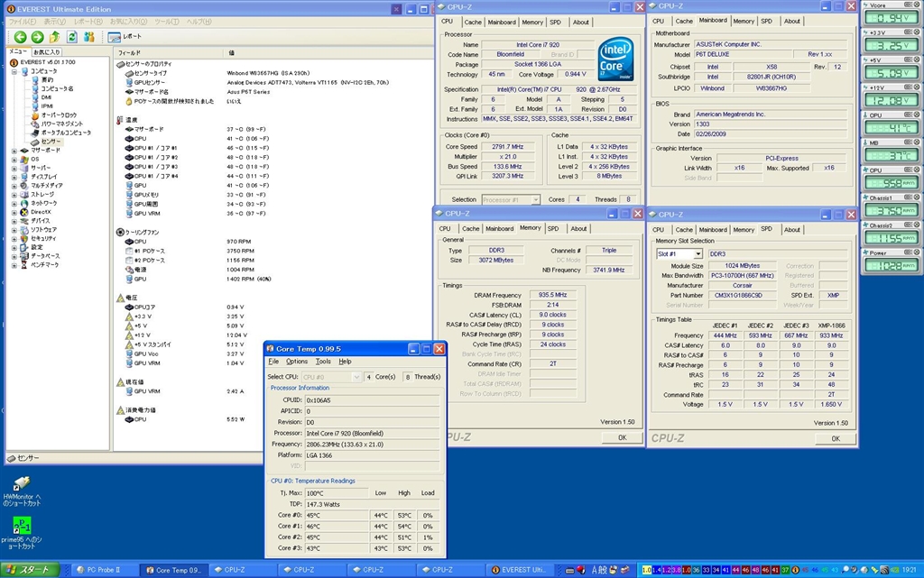Click the Up level arrow icon in EVEREST
Image resolution: width=924 pixels, height=578 pixels.
55,37
